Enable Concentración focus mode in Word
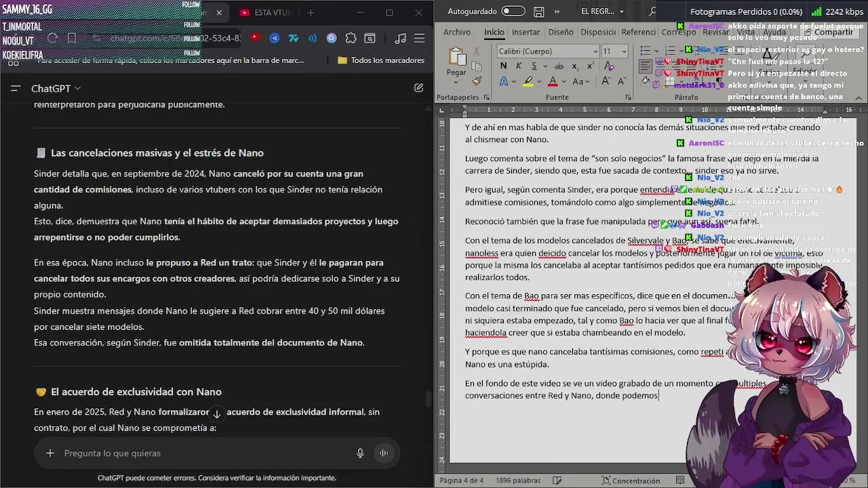Screen dimensions: 868x488 pos(631,481)
